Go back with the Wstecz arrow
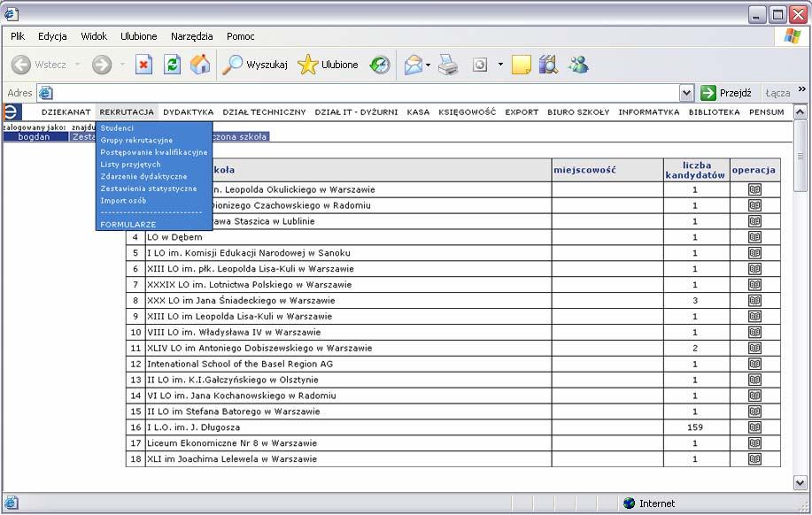Screen dimensions: 812x515 point(21,65)
